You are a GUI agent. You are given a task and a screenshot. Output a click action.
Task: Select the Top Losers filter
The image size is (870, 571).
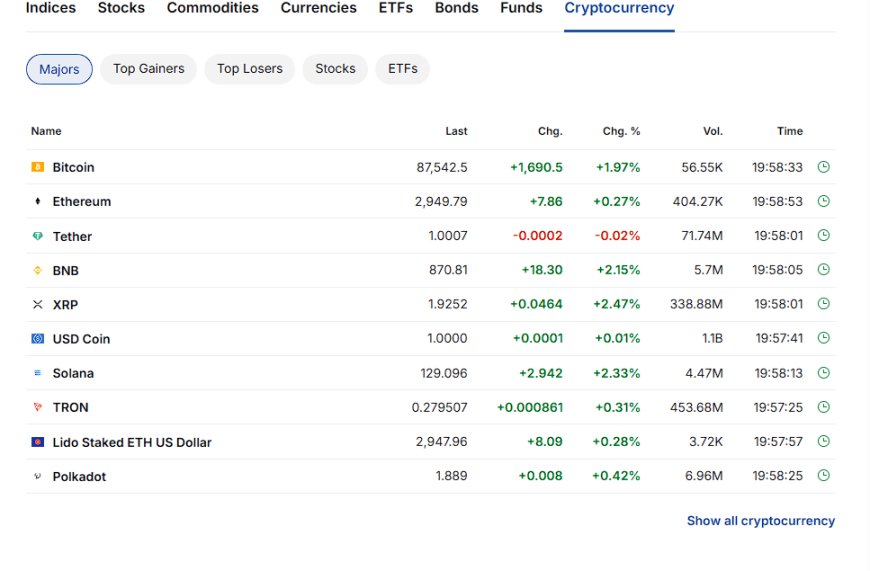(250, 69)
